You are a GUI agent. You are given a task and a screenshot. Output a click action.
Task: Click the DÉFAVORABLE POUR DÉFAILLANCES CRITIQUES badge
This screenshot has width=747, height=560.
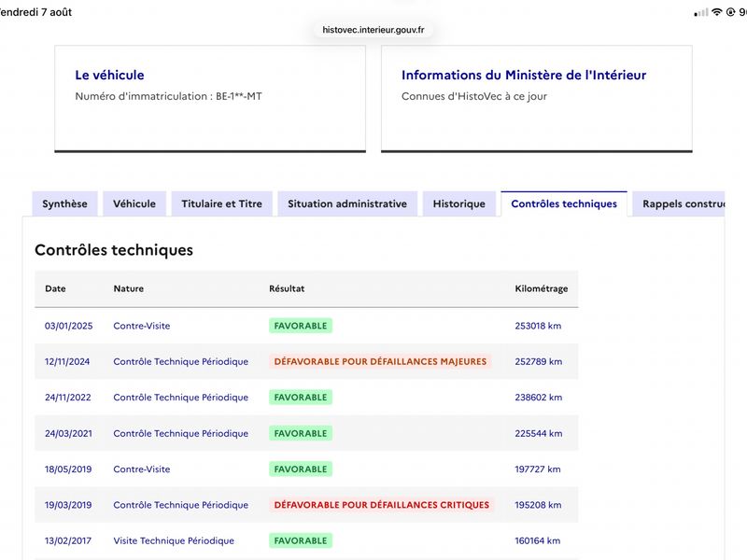(x=382, y=505)
